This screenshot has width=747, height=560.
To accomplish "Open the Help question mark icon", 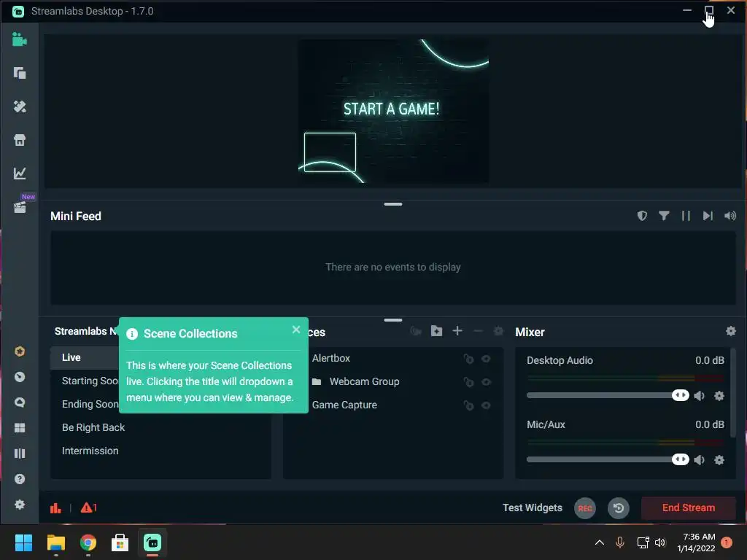I will 20,479.
